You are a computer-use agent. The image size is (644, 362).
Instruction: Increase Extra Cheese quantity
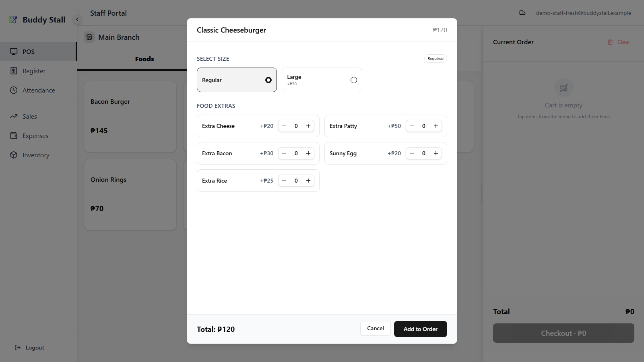coord(308,126)
